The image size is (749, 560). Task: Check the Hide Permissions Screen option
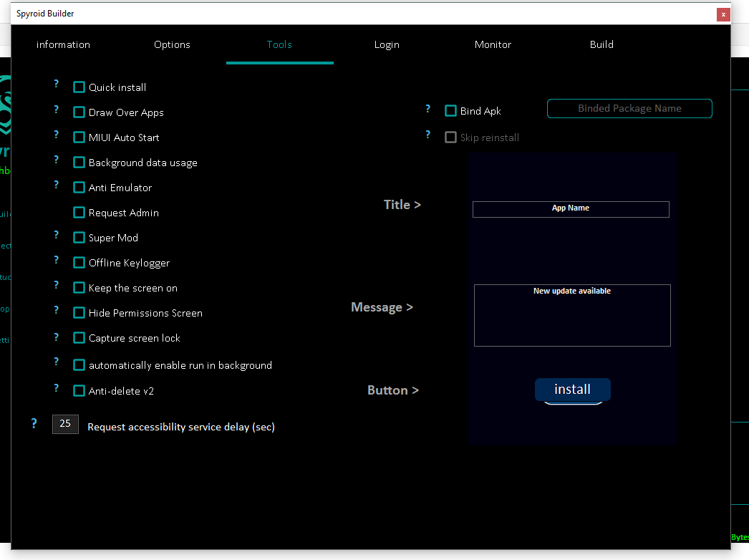point(79,313)
